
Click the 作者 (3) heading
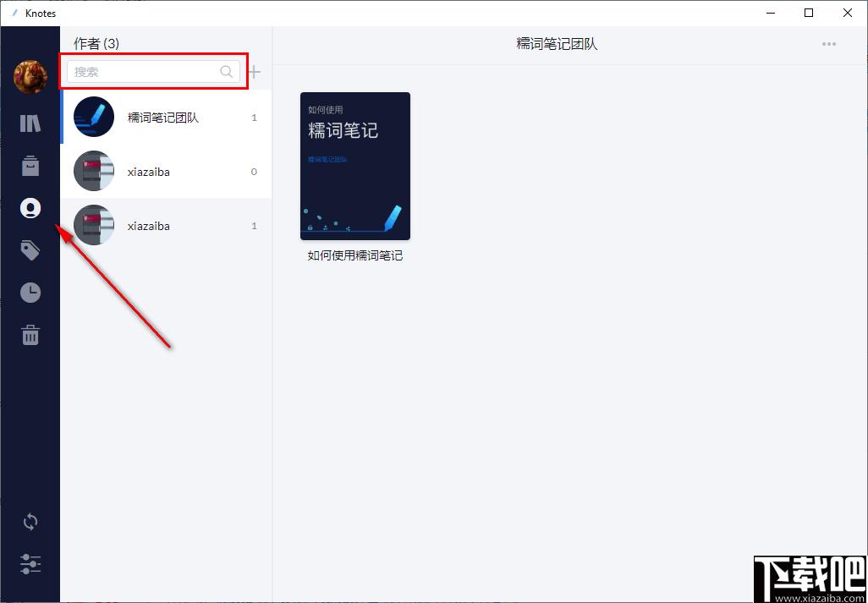coord(96,44)
